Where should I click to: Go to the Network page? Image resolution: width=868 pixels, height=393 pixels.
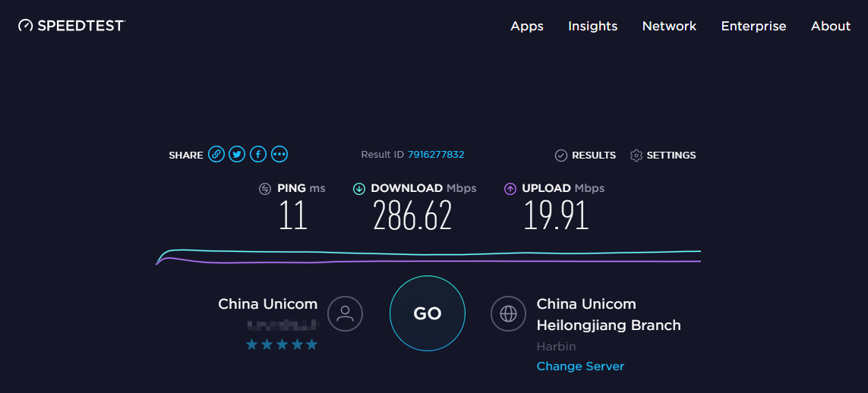pos(669,26)
